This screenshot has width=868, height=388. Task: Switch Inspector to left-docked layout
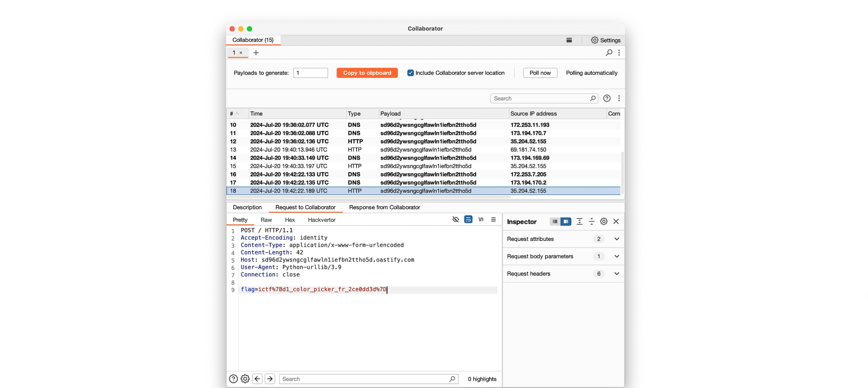pos(555,221)
